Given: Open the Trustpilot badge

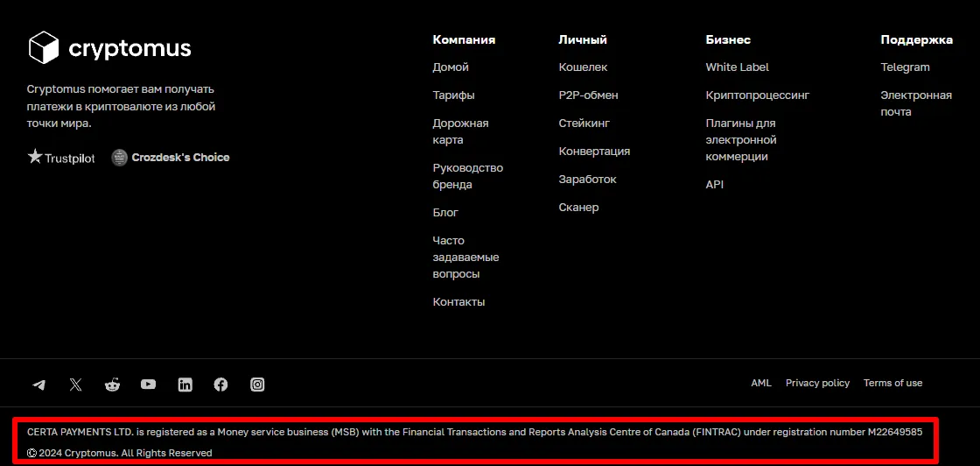Looking at the screenshot, I should coord(61,157).
